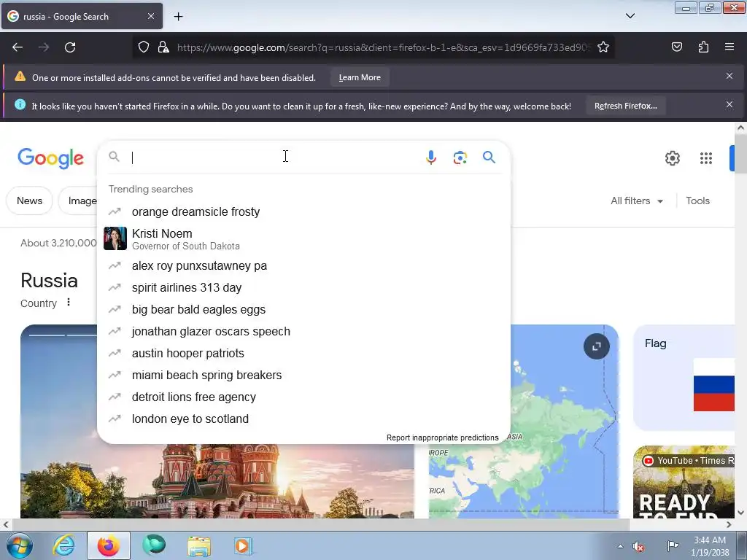
Task: Select suggestion austin hooper patriots
Action: (x=303, y=354)
